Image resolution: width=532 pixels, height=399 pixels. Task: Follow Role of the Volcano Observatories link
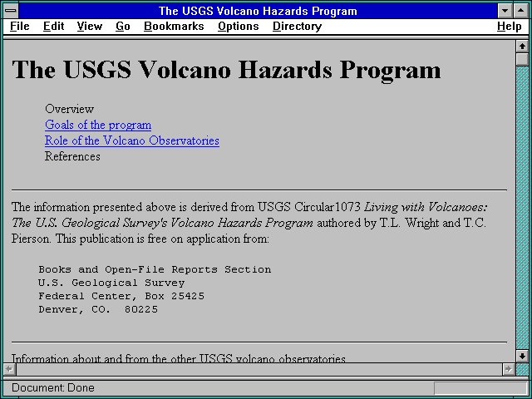pos(132,140)
